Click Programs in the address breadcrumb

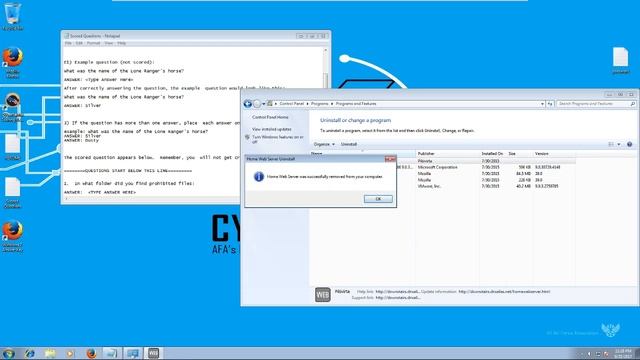[320, 104]
